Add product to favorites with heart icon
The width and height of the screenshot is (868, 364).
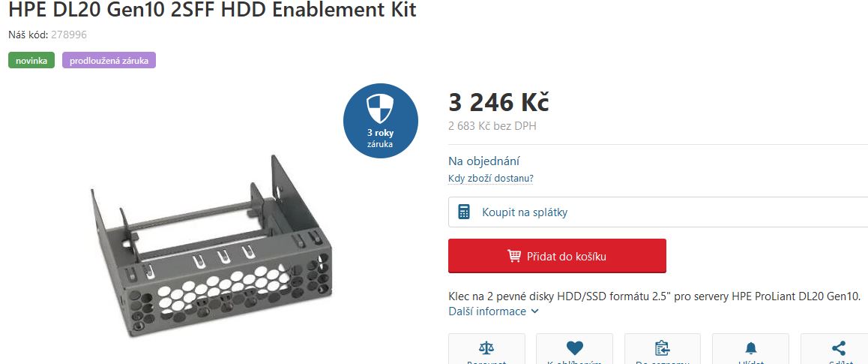[x=575, y=348]
